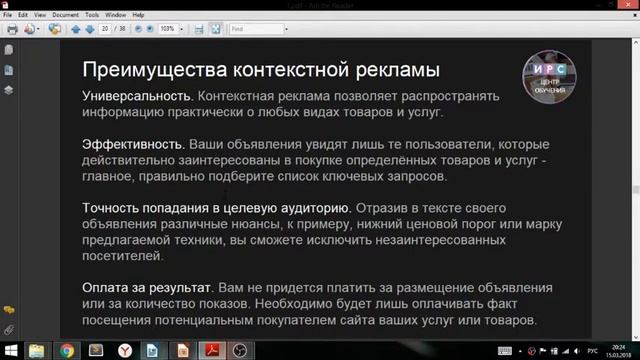Screen dimensions: 640x360
Task: Click the Print icon in toolbar
Action: pos(12,29)
